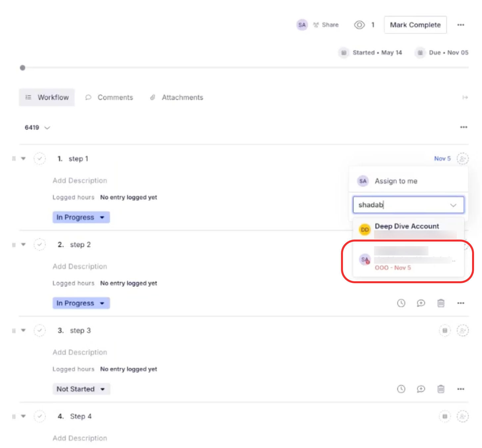Expand the 6419 workflow selector
Viewport: 482px width, 448px height.
click(x=37, y=128)
